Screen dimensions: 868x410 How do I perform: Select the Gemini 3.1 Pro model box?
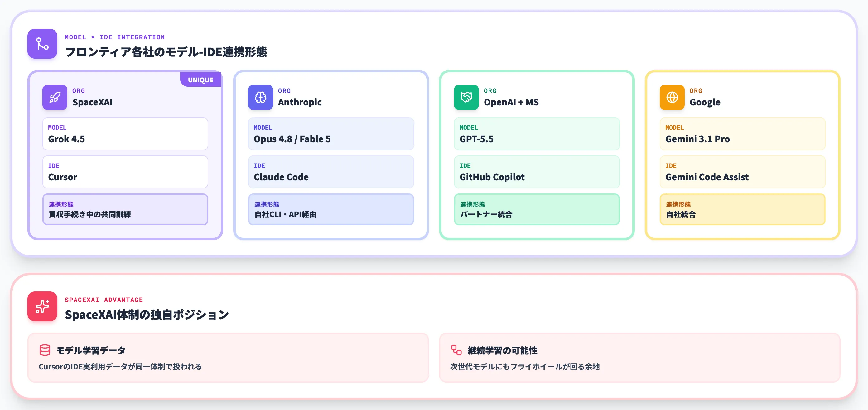click(743, 134)
